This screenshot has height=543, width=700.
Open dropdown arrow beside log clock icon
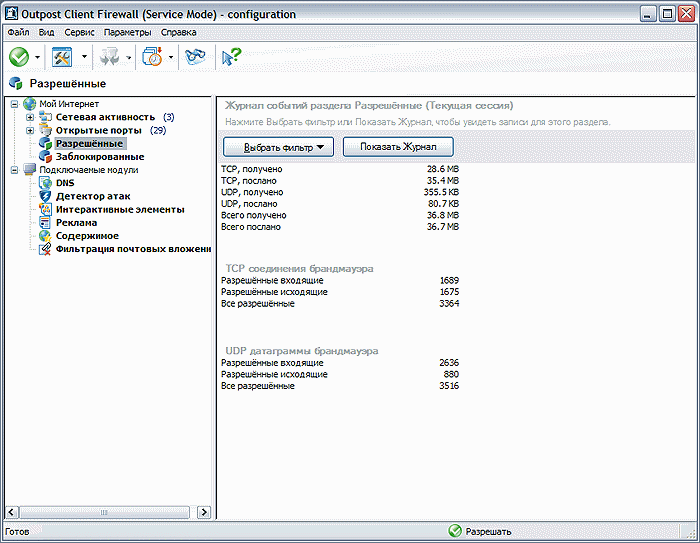click(x=171, y=57)
